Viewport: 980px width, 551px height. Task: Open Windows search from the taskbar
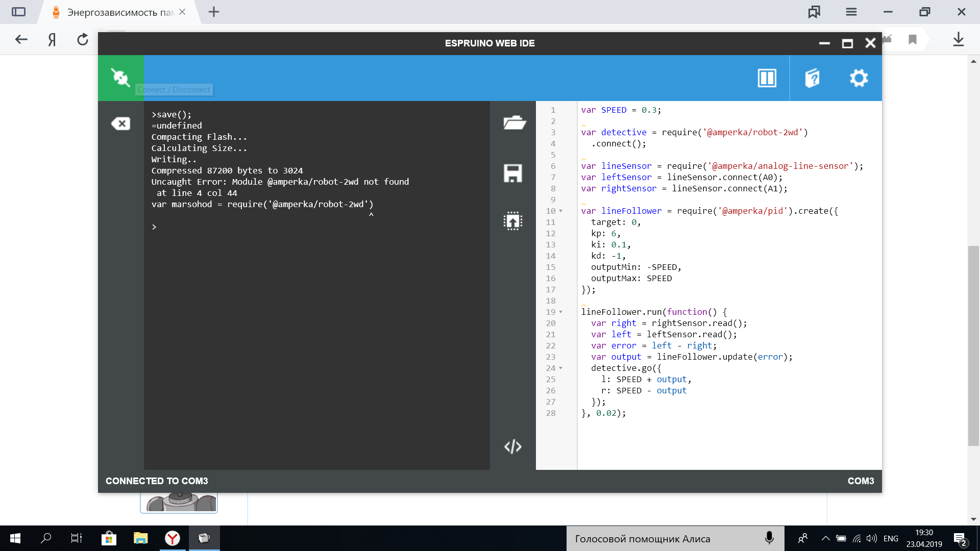[x=46, y=538]
